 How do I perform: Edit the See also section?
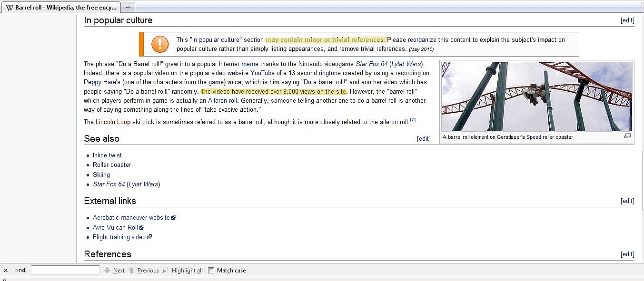point(424,139)
